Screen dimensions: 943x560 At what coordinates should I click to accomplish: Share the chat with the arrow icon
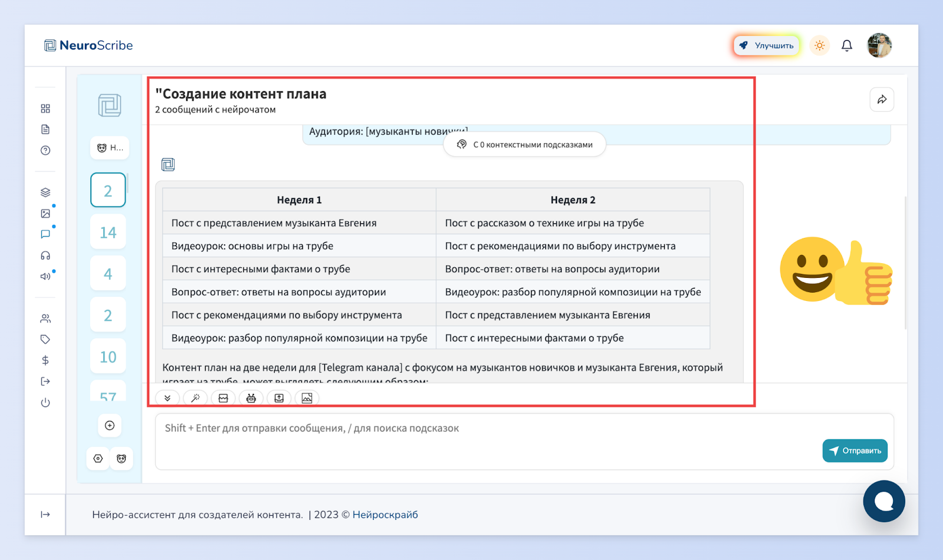[x=882, y=100]
